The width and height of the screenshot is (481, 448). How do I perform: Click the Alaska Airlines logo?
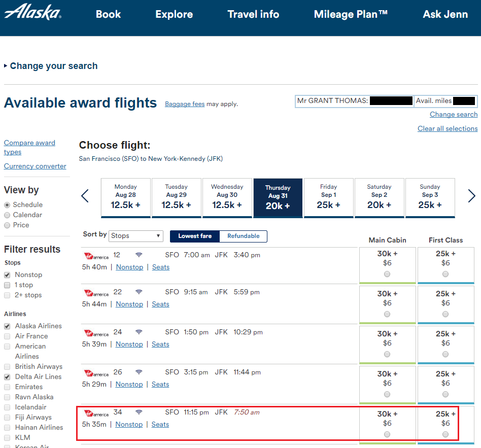pos(32,12)
